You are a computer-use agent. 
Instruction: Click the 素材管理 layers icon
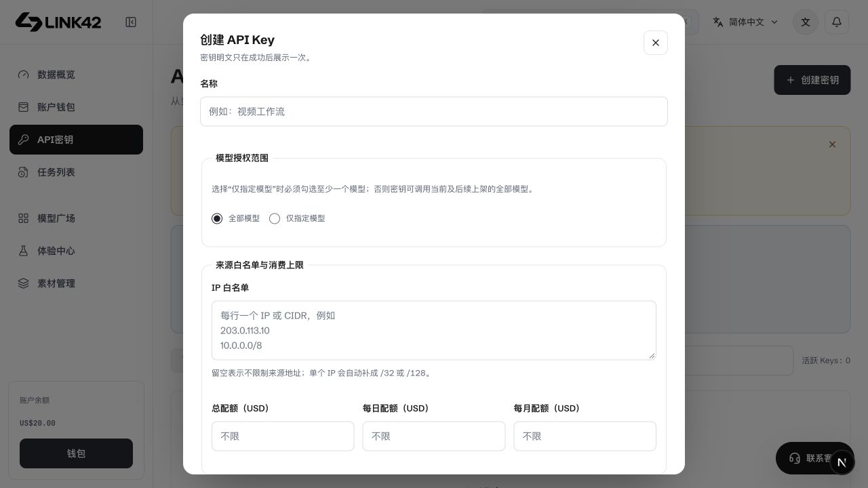(x=24, y=283)
